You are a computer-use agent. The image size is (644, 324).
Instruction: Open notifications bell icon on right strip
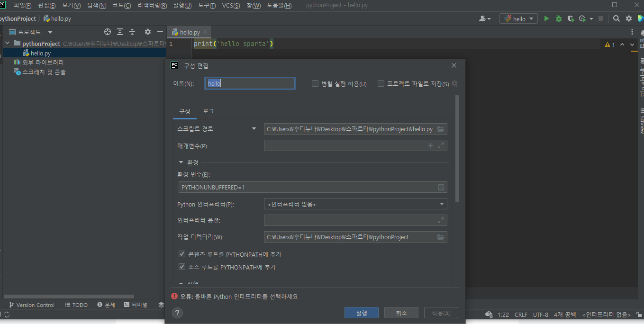(642, 32)
